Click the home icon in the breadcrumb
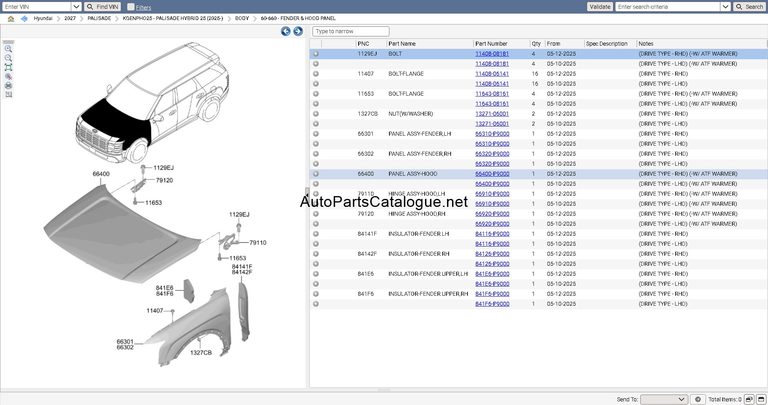The width and height of the screenshot is (768, 405). pos(11,19)
